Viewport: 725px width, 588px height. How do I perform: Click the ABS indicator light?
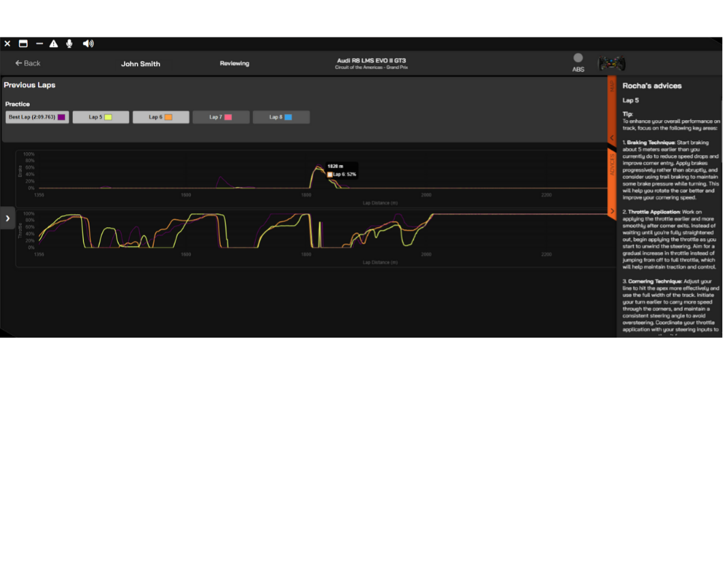point(577,59)
